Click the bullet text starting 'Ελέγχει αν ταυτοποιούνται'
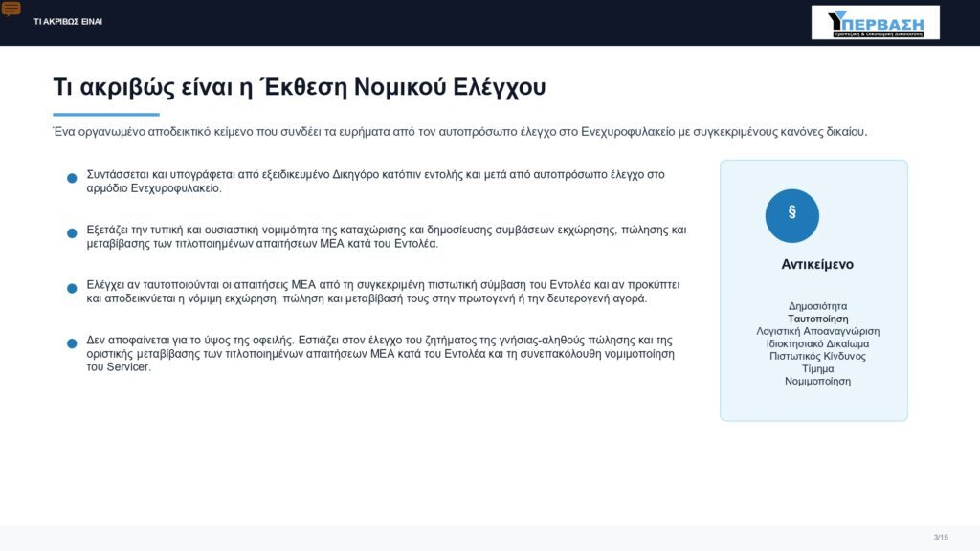Screen dimensions: 980x551 383,292
